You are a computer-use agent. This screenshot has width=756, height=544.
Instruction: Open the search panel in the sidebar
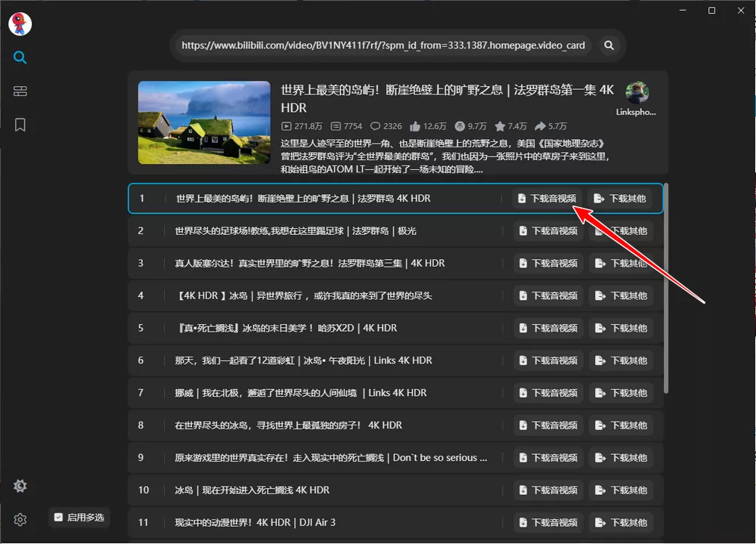[20, 57]
